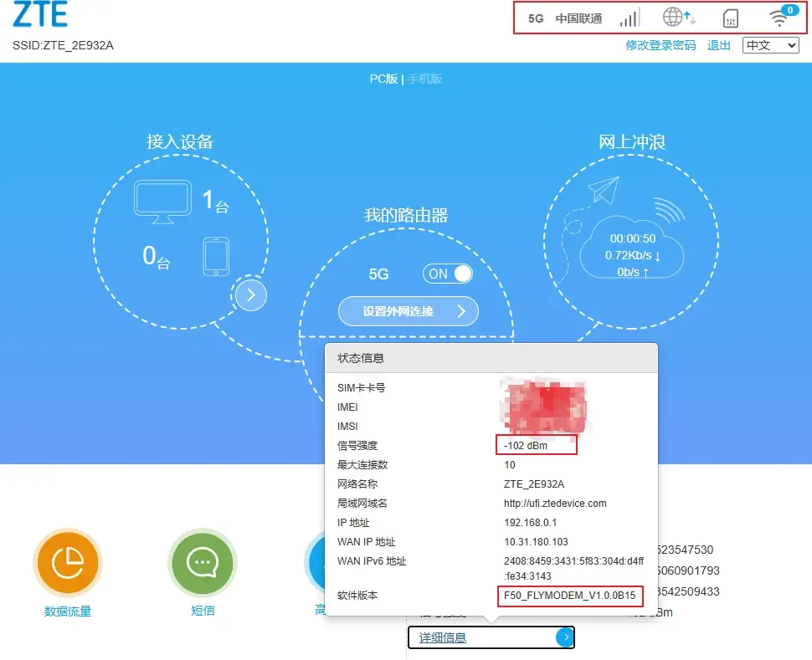This screenshot has height=660, width=812.
Task: Toggle the 5G ON switch off
Action: [448, 274]
